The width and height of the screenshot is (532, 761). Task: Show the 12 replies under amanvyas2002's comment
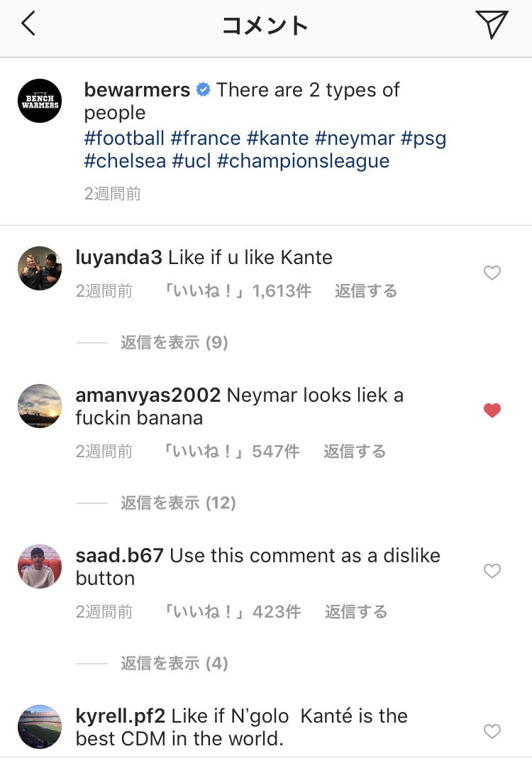tap(177, 503)
